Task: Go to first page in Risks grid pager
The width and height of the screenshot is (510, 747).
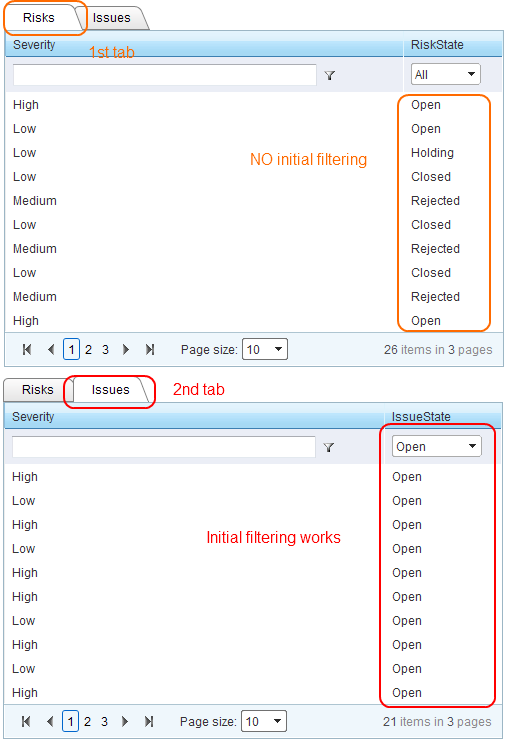Action: (x=27, y=350)
